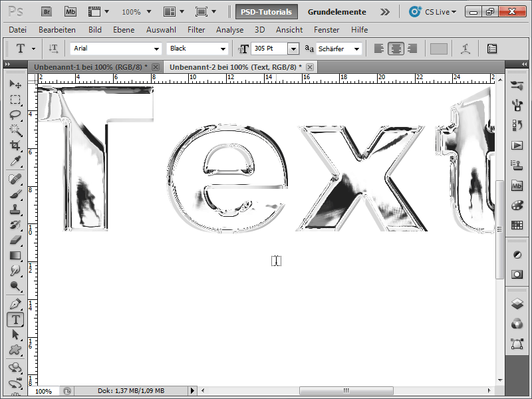532x399 pixels.
Task: Launch Mini Bridge from the application bar
Action: pos(70,12)
